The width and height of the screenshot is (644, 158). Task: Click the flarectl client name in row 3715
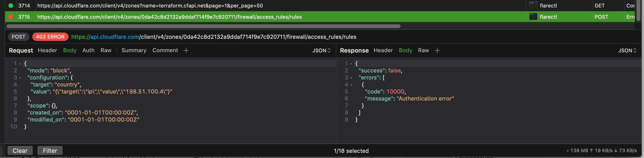coord(548,17)
